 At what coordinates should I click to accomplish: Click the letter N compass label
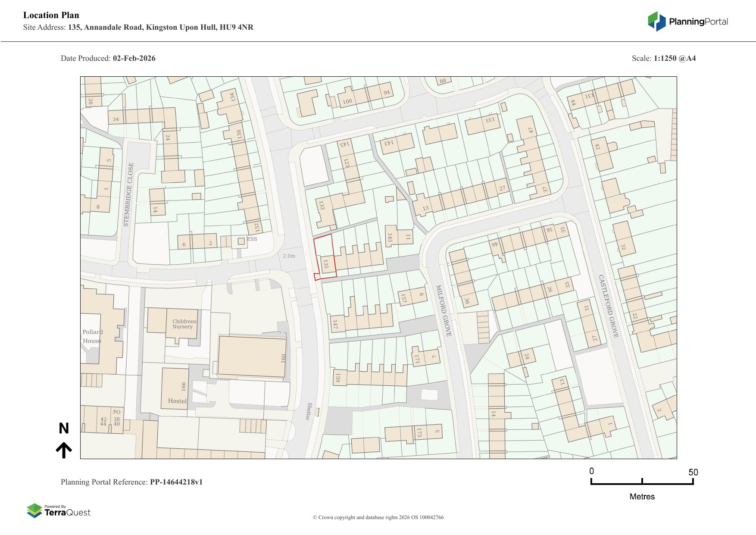(x=64, y=428)
